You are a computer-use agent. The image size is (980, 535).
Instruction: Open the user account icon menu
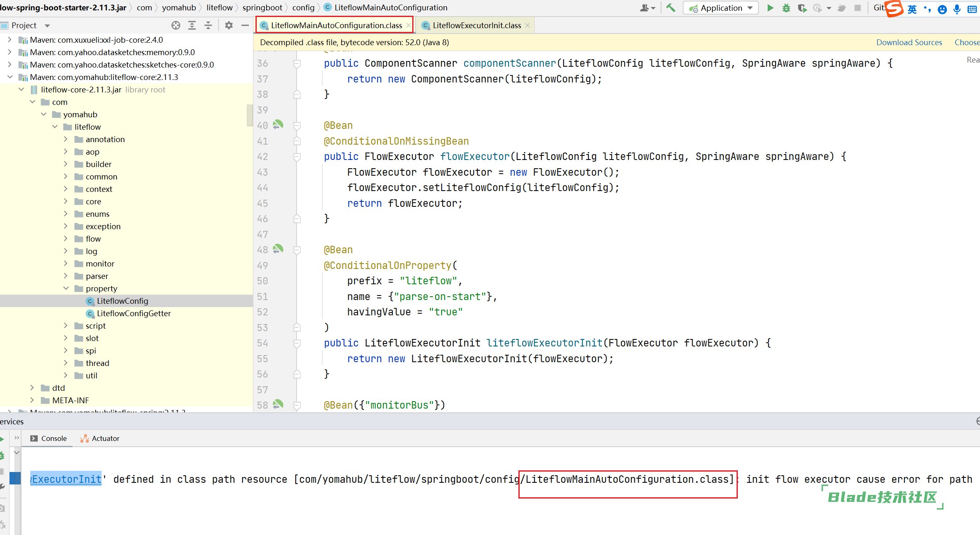647,8
